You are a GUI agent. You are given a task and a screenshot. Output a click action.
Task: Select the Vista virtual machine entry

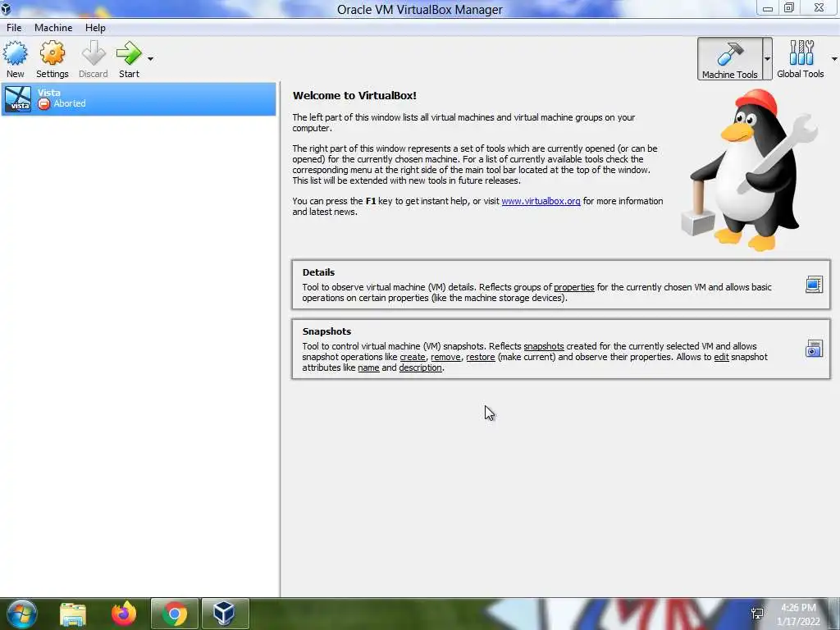pyautogui.click(x=139, y=99)
